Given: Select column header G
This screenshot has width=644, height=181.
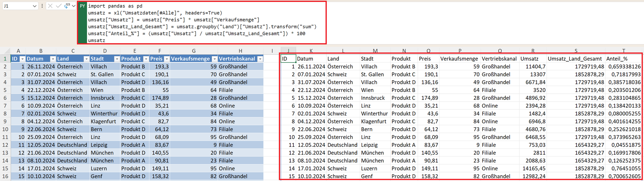Looking at the screenshot, I should point(193,51).
